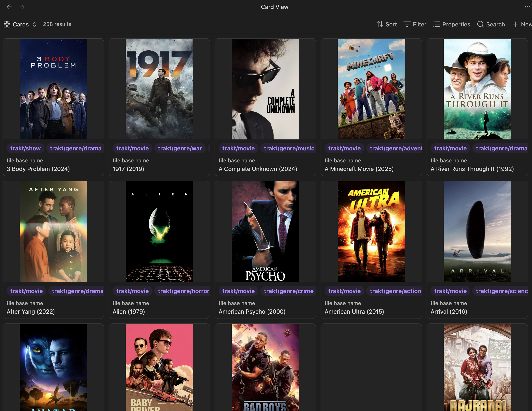Image resolution: width=532 pixels, height=411 pixels.
Task: Open the Baby Driver poster card
Action: click(x=159, y=367)
